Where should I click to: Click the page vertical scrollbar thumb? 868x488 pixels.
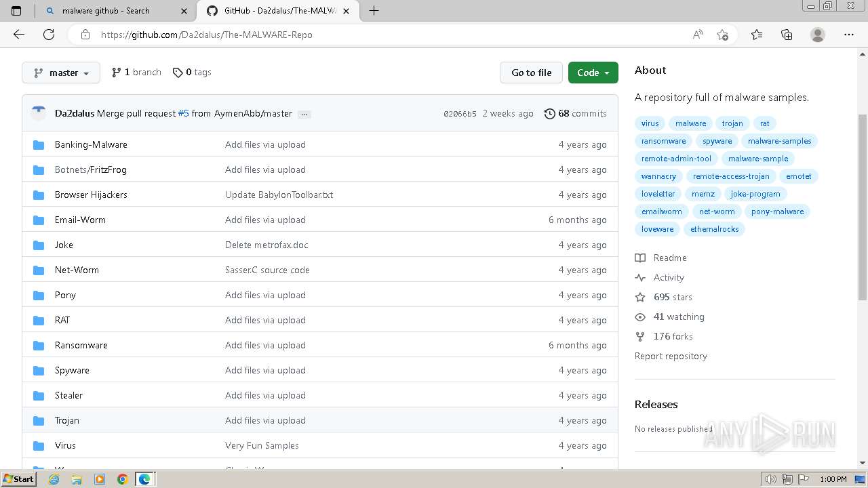(x=863, y=207)
